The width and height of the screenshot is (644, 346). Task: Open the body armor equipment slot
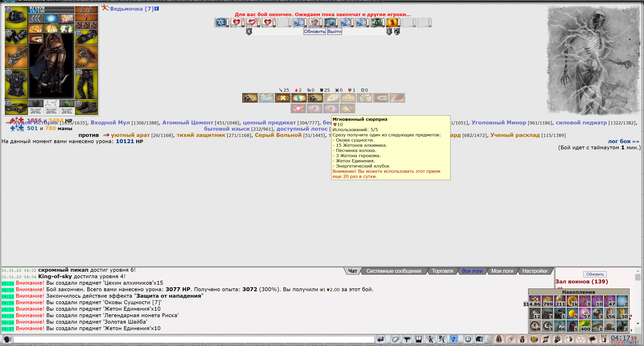click(x=16, y=84)
